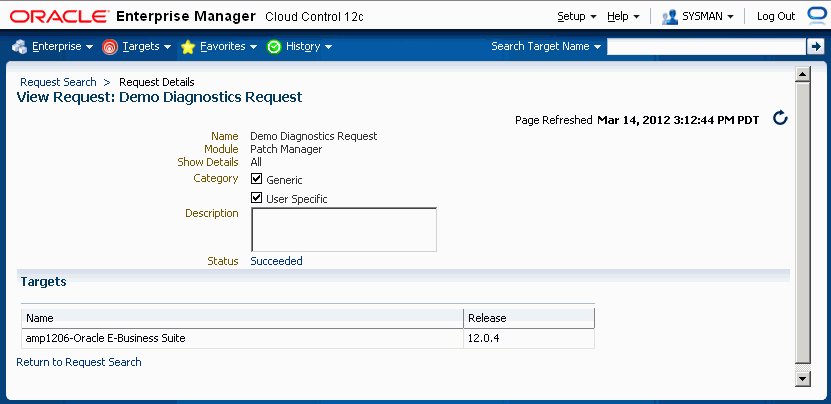Viewport: 831px width, 404px height.
Task: Click Demo Diagnostics Request name value
Action: tap(314, 136)
